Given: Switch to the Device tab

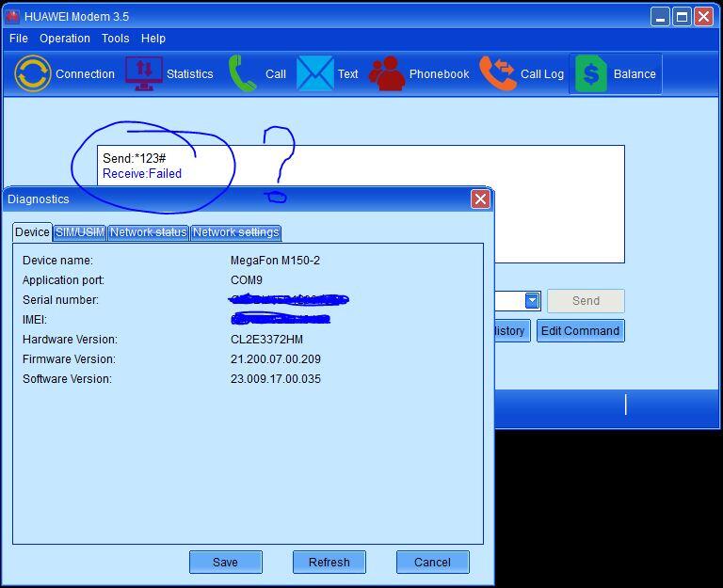Looking at the screenshot, I should click(32, 231).
